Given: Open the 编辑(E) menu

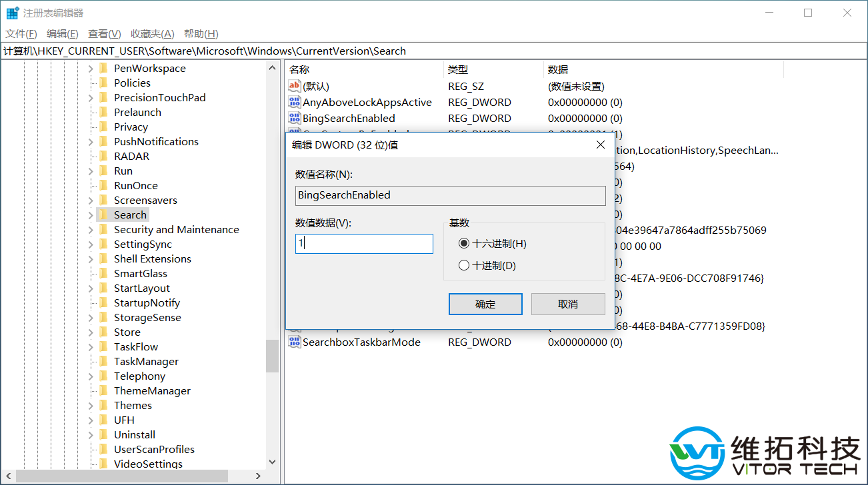Looking at the screenshot, I should click(x=63, y=34).
